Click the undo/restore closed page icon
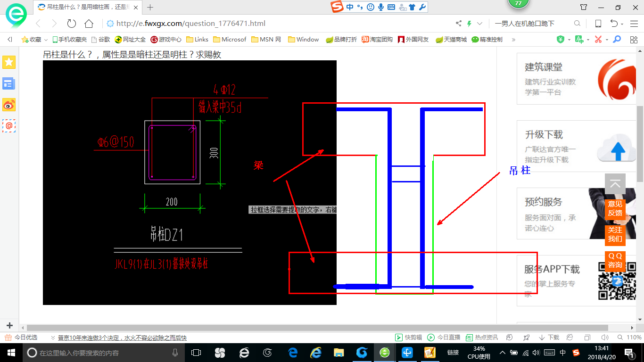 [x=614, y=24]
